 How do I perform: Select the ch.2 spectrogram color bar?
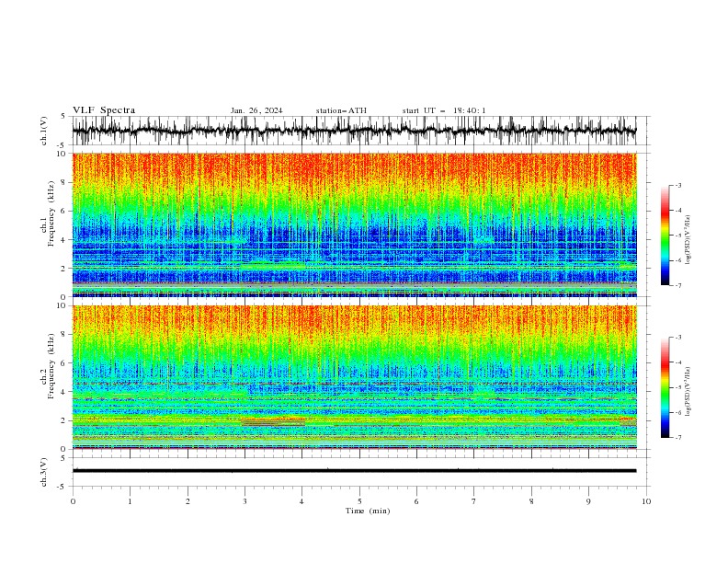[665, 387]
